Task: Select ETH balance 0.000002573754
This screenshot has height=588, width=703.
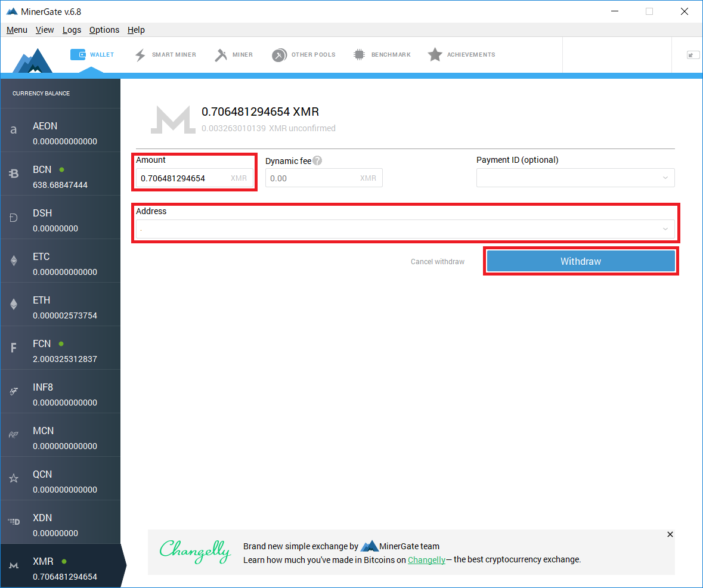Action: pyautogui.click(x=65, y=315)
